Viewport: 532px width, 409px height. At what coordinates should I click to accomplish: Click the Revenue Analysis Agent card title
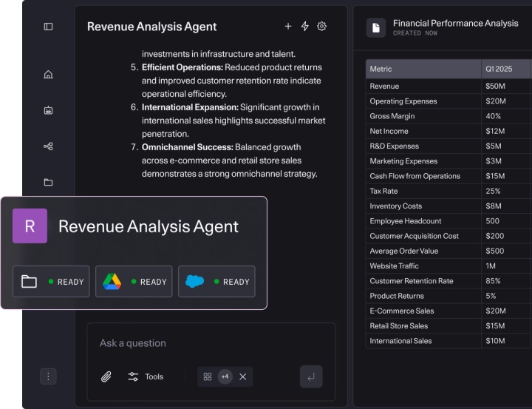149,226
